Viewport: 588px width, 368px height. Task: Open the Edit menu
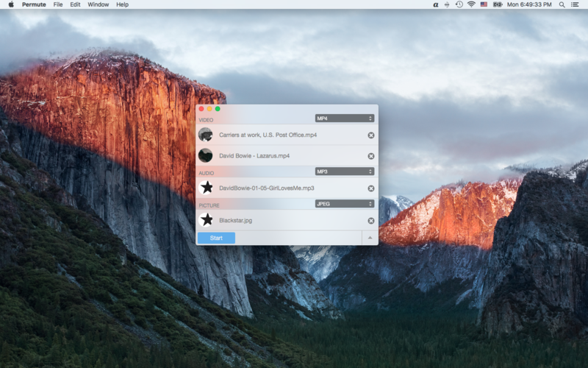[x=76, y=4]
